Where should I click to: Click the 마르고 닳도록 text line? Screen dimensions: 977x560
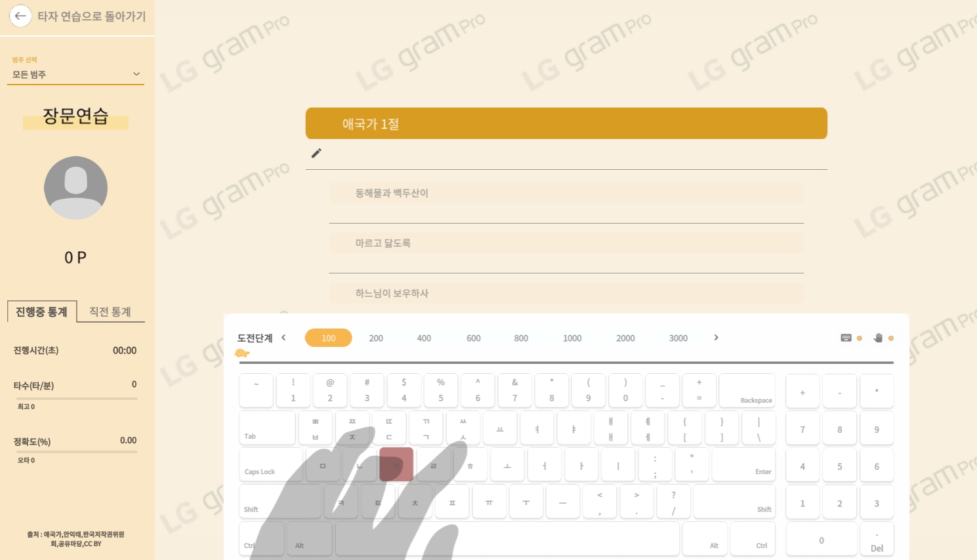pyautogui.click(x=566, y=243)
